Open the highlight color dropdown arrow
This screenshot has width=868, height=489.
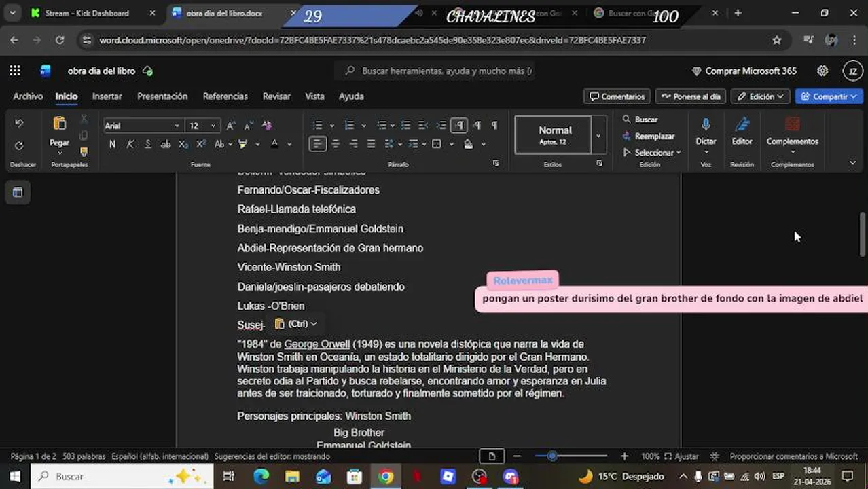[x=257, y=144]
